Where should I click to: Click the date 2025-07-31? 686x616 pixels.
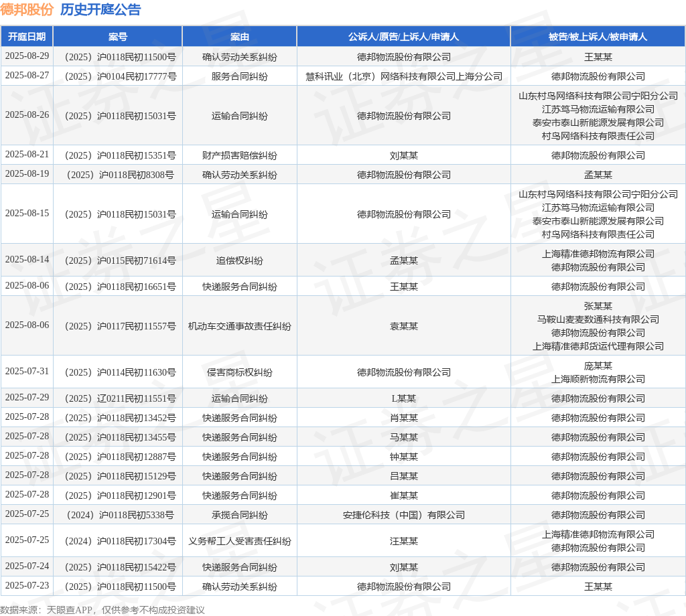(x=27, y=371)
